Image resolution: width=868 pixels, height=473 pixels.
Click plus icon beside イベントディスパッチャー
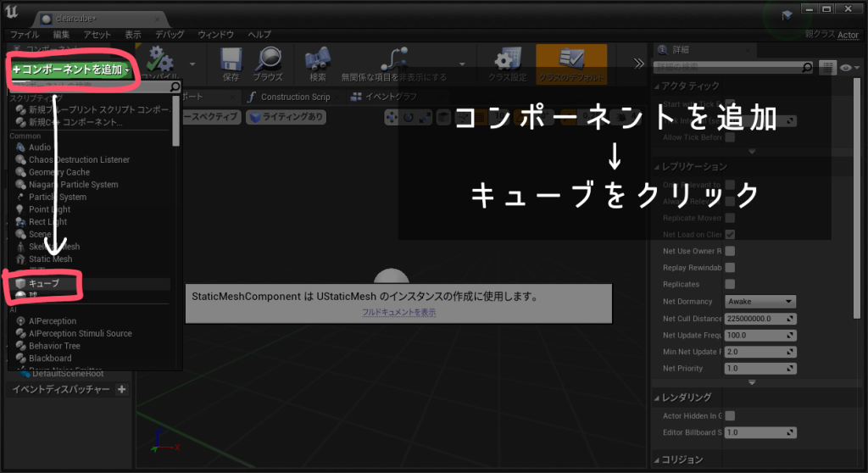tap(121, 389)
